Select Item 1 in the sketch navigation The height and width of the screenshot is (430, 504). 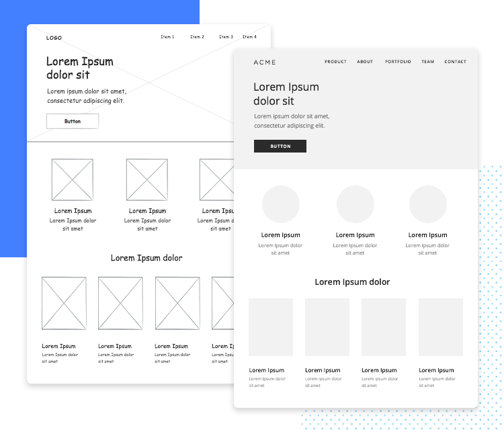click(167, 37)
